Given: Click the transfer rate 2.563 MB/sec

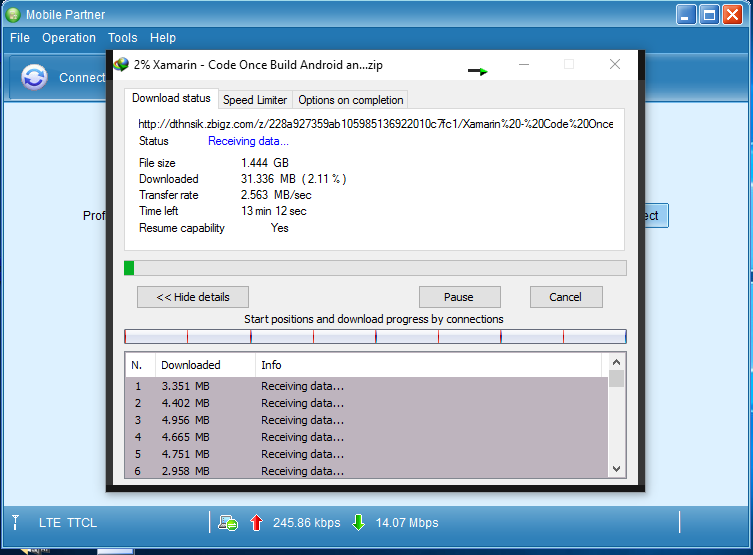Looking at the screenshot, I should [276, 195].
